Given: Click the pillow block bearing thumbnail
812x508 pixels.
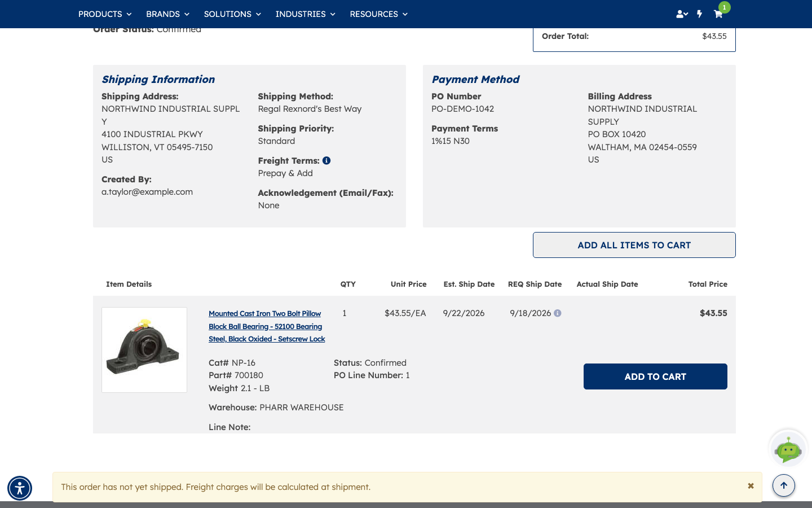Looking at the screenshot, I should [x=144, y=350].
